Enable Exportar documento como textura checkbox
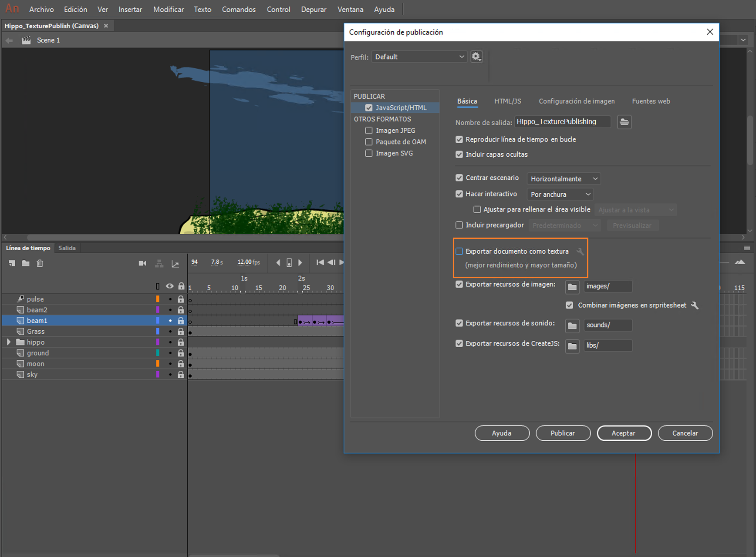The width and height of the screenshot is (756, 557). 459,252
